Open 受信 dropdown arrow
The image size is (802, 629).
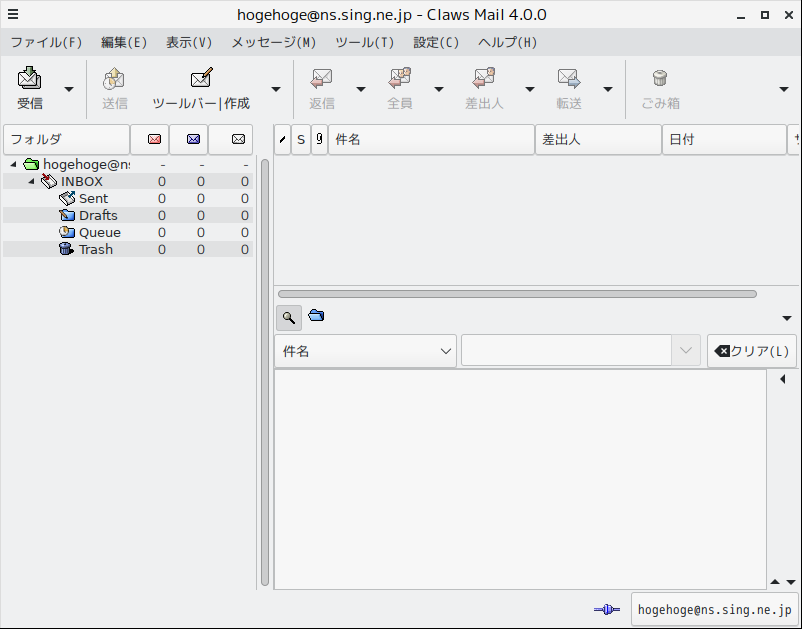pos(69,89)
